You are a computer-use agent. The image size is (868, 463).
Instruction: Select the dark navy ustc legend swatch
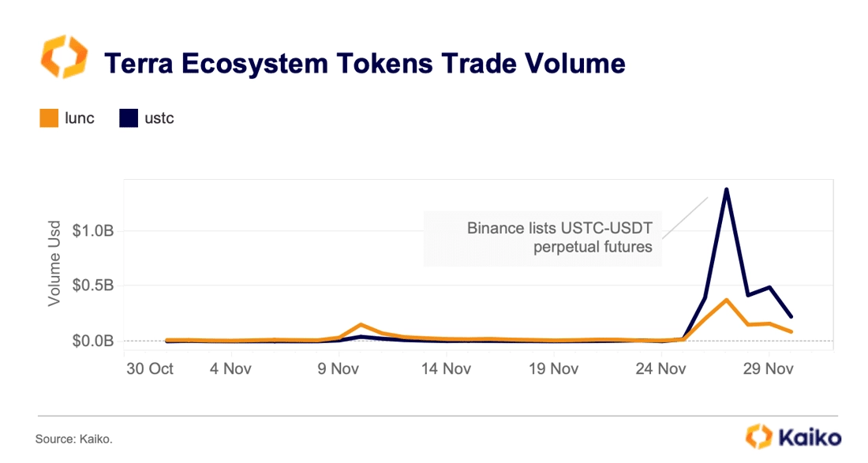(x=129, y=118)
